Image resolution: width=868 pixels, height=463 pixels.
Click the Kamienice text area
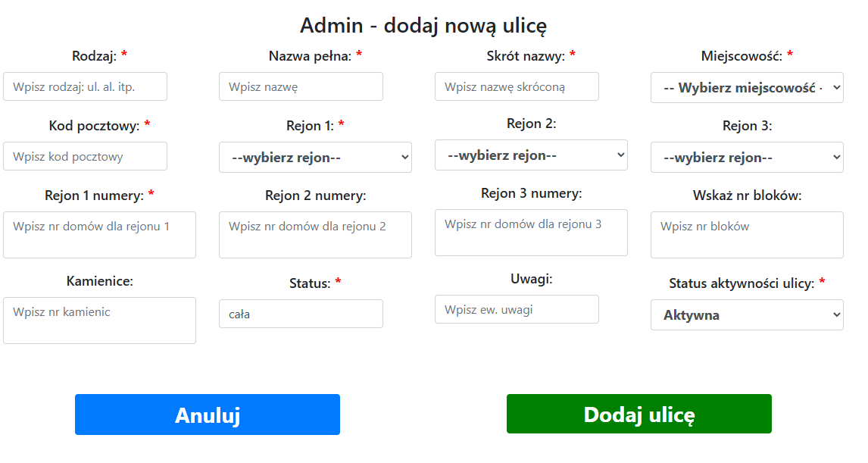click(99, 321)
